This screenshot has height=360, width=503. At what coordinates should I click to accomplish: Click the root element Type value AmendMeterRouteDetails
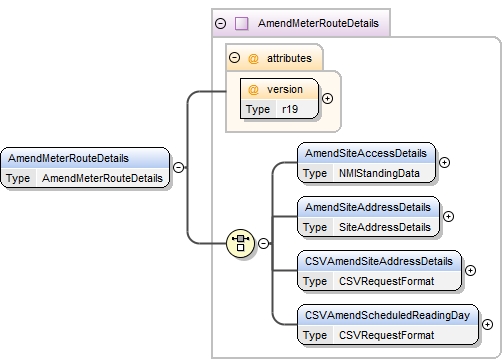[x=102, y=178]
